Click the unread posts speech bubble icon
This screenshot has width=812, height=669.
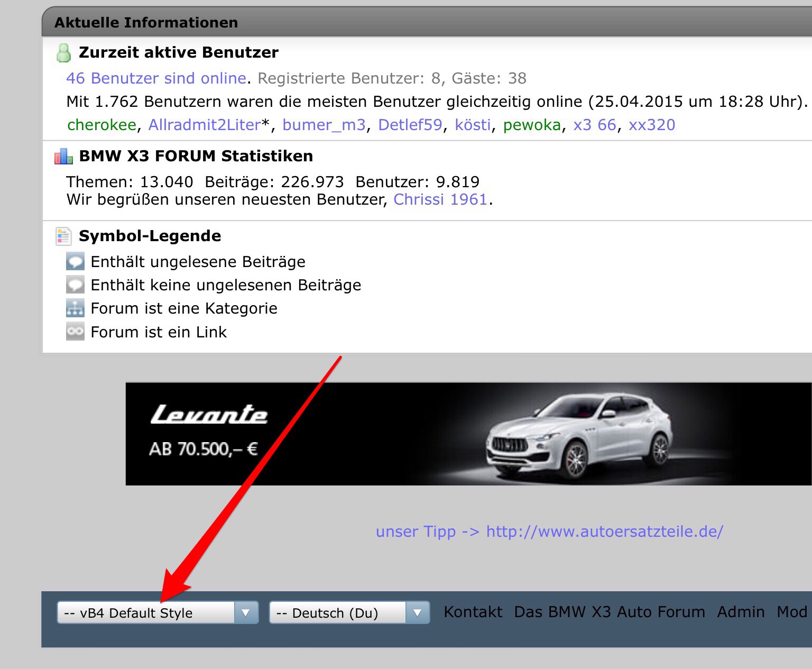tap(75, 261)
